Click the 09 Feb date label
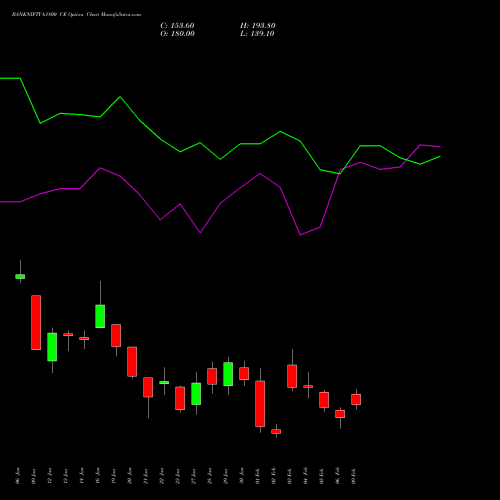 (354, 476)
